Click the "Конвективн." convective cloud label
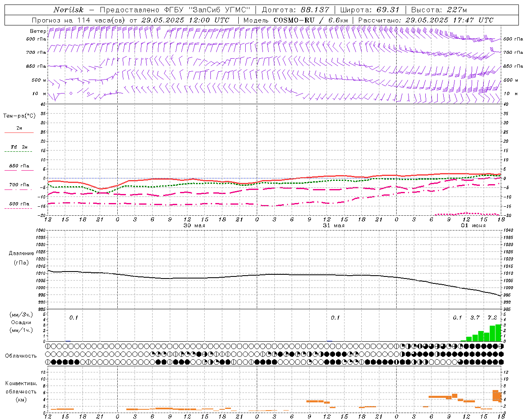This screenshot has height=420, width=525. (21, 383)
